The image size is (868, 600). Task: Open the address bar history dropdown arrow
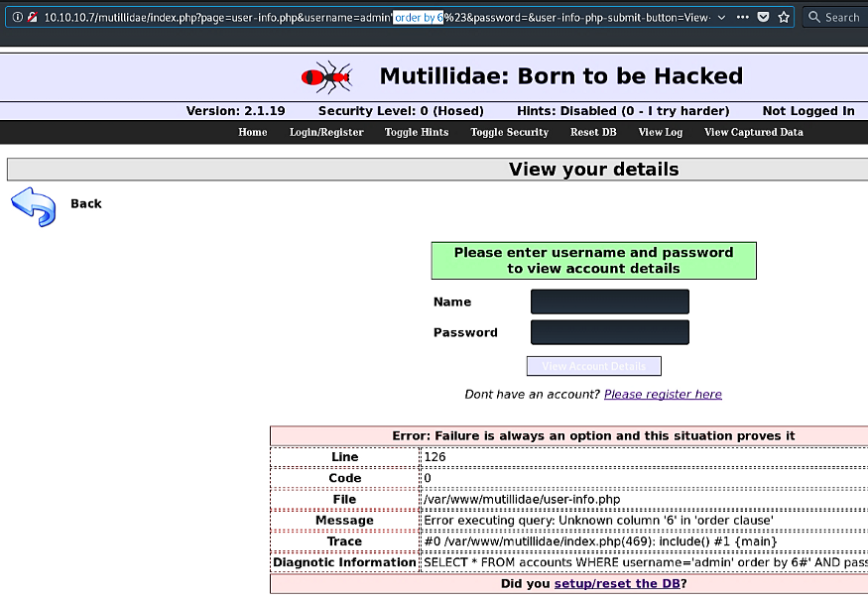(721, 17)
